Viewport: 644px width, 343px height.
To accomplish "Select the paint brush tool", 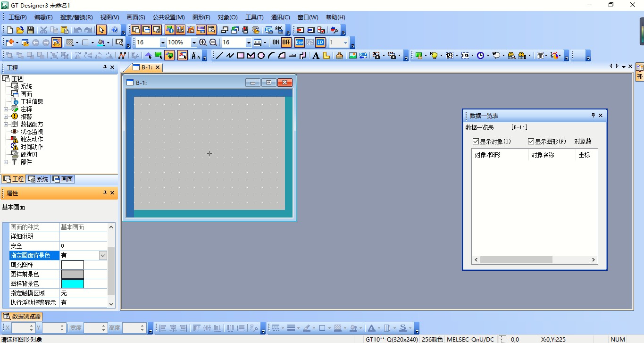I will 339,56.
